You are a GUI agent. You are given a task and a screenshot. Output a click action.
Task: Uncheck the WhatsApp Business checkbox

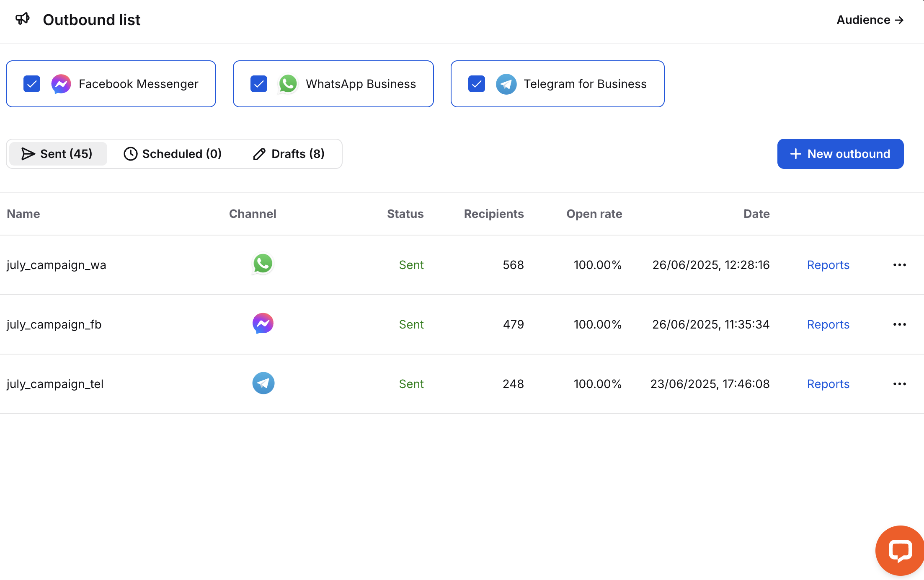tap(259, 84)
